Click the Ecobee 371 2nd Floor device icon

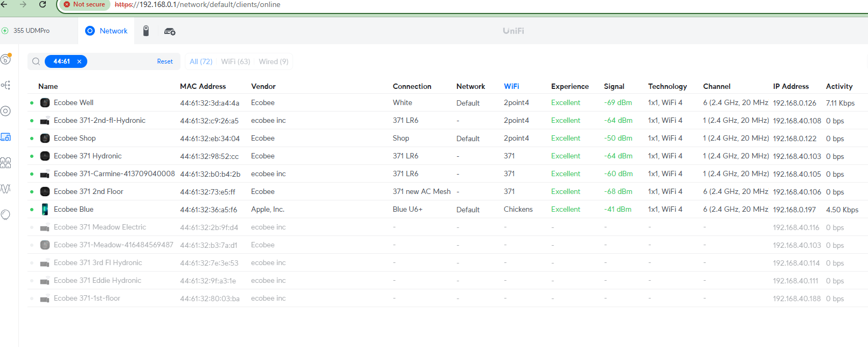(45, 191)
